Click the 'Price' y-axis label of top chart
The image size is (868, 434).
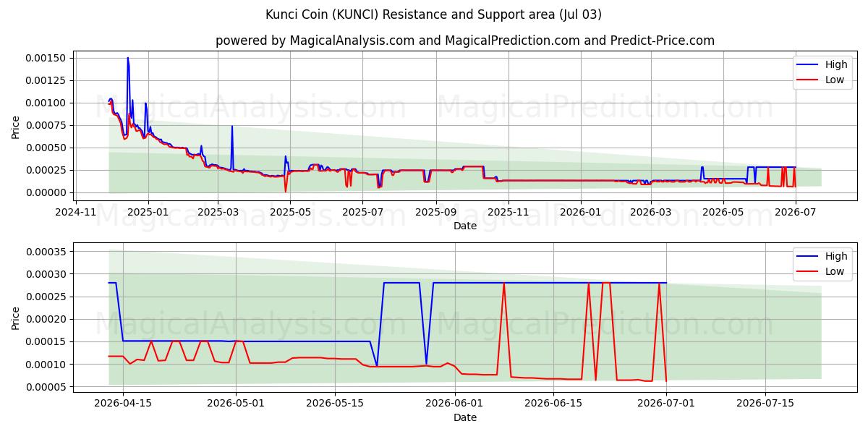[16, 127]
